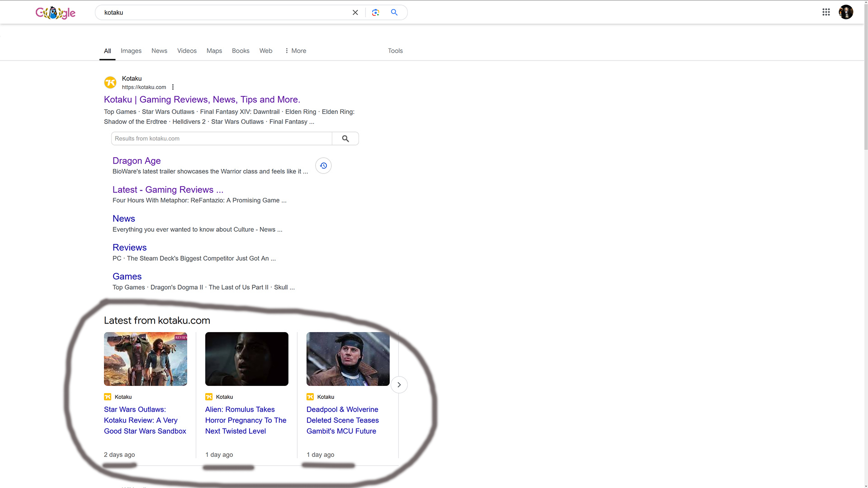Switch to the Web tab
868x488 pixels.
(x=266, y=51)
